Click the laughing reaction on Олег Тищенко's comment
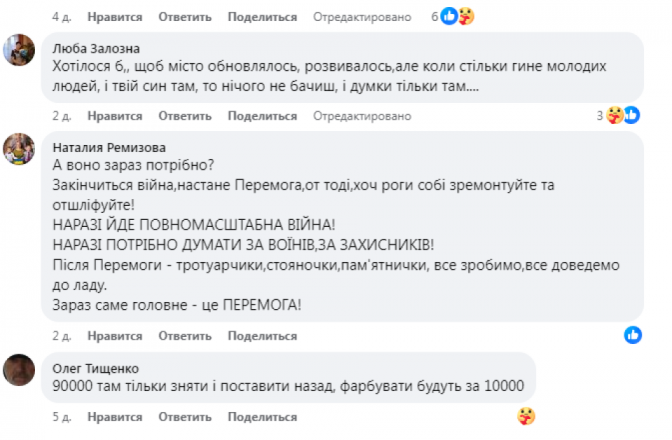672x440 pixels. (x=527, y=416)
